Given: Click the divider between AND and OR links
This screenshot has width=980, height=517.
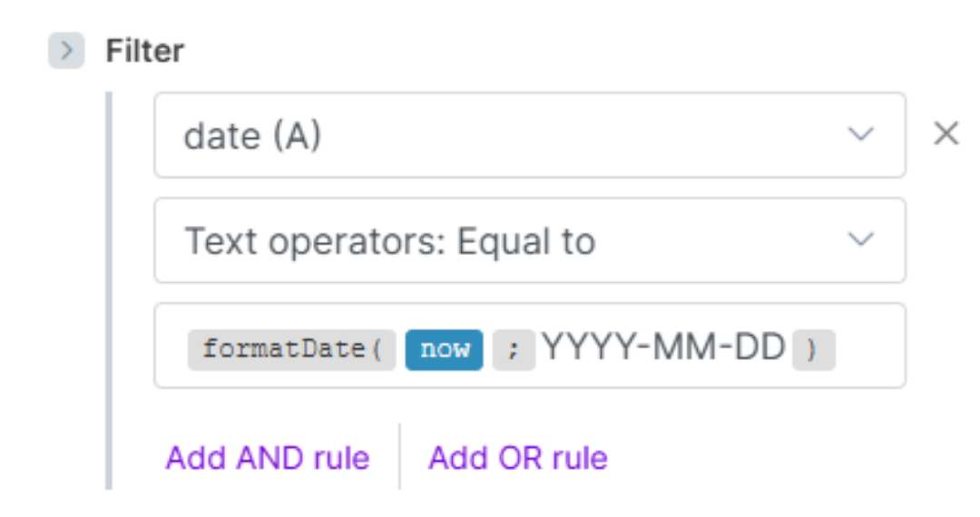Looking at the screenshot, I should click(x=399, y=456).
